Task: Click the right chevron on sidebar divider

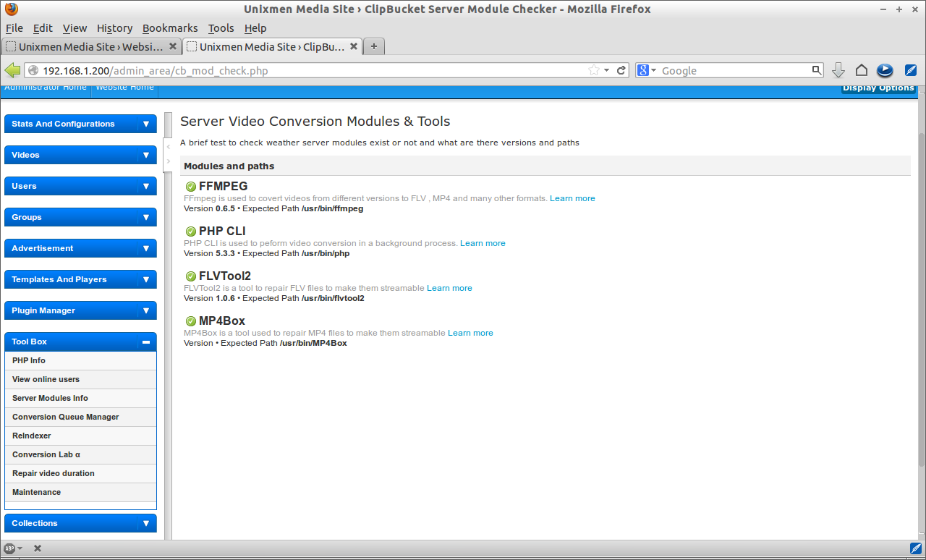Action: point(169,161)
